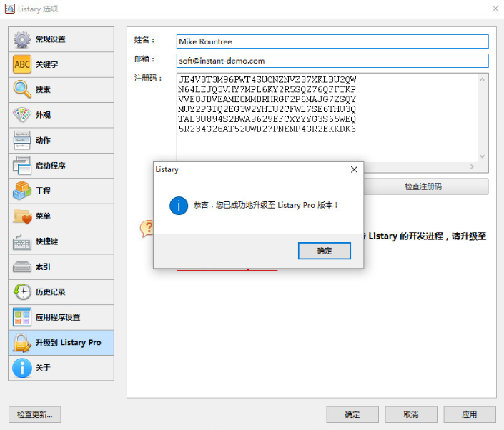Click the Listary app icon in title bar
504x430 pixels.
tap(9, 9)
